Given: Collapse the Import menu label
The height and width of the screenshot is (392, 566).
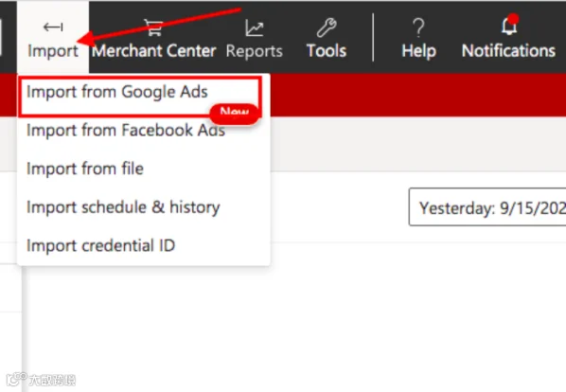Looking at the screenshot, I should [53, 51].
